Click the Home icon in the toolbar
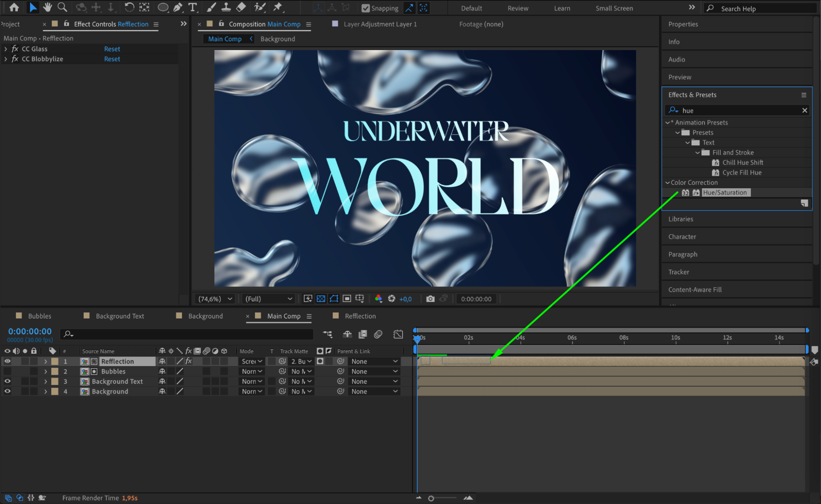Viewport: 821px width, 504px height. click(14, 7)
